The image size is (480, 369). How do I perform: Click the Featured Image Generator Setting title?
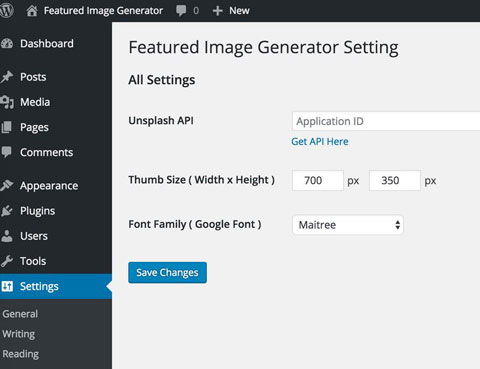(264, 47)
